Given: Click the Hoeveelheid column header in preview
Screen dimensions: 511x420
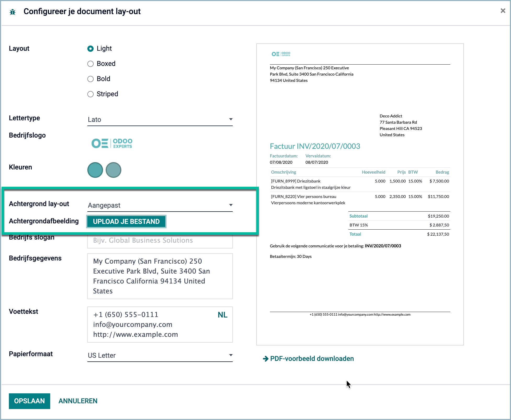Looking at the screenshot, I should coord(373,172).
